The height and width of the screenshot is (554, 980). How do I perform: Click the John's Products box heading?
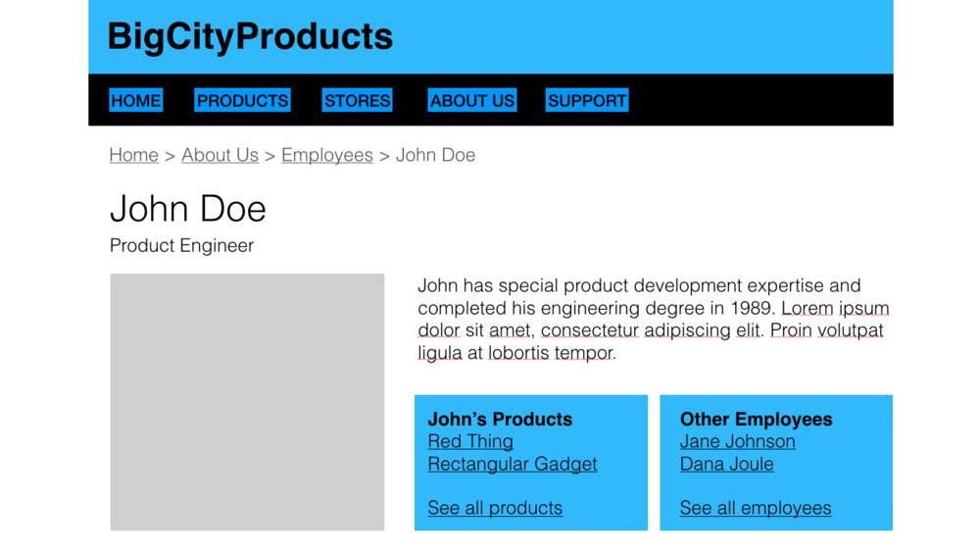pyautogui.click(x=500, y=419)
